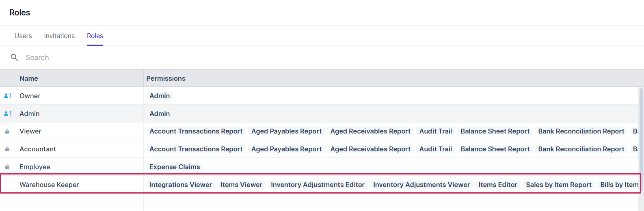Click the lock icon beside Viewer
The height and width of the screenshot is (211, 644).
click(7, 131)
